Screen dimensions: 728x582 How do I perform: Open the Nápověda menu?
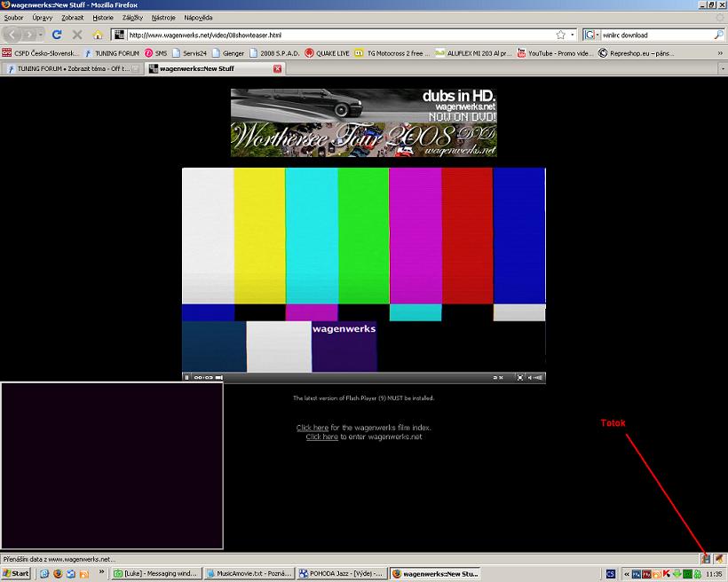(198, 18)
